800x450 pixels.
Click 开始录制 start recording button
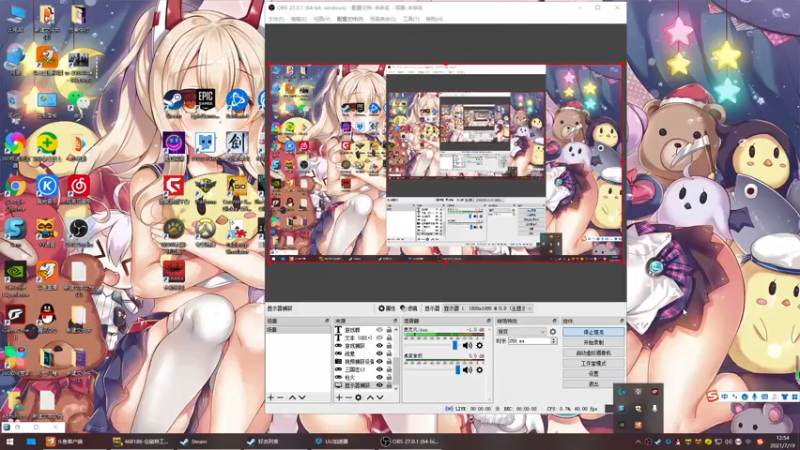coord(593,342)
